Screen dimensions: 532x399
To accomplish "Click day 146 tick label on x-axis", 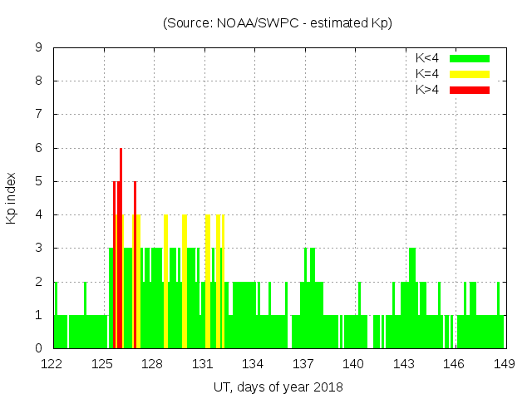I will [x=454, y=364].
